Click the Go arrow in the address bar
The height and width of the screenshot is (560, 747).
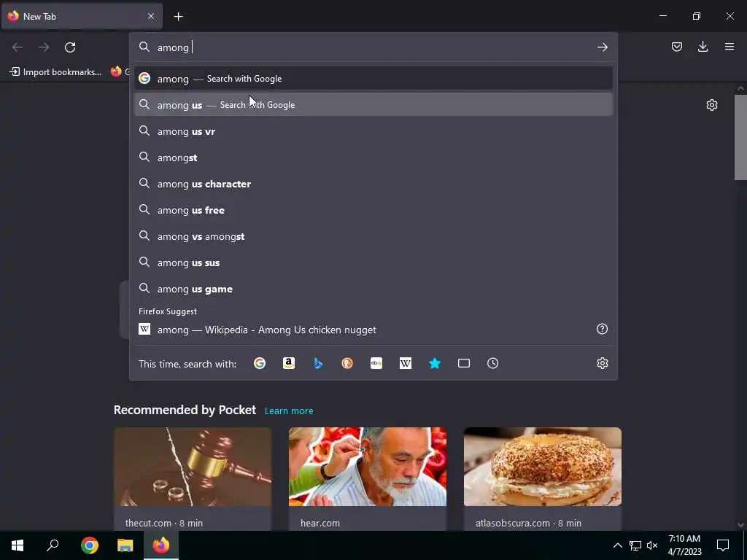[602, 47]
